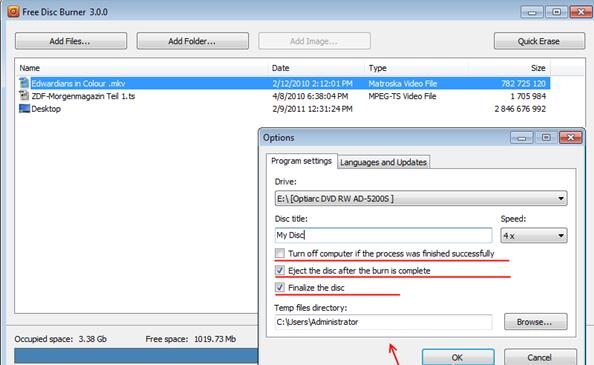594x365 pixels.
Task: Select the Edwardians in Colour .mkv file icon
Action: click(x=24, y=83)
